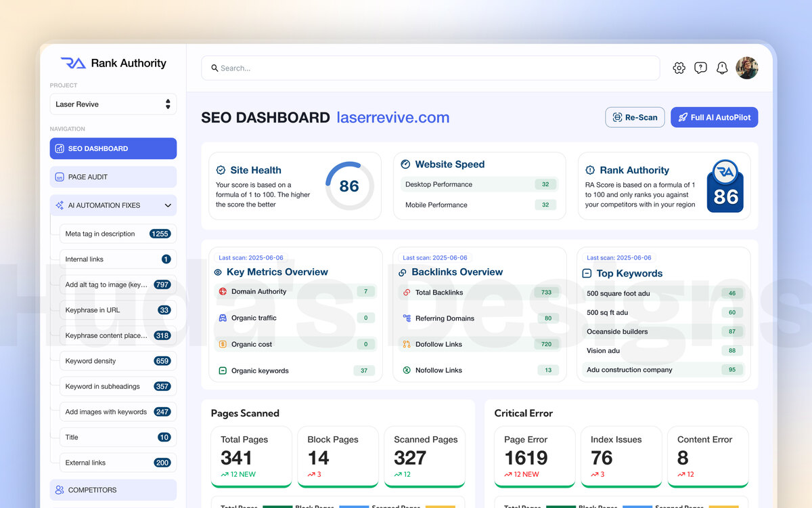Viewport: 812px width, 508px height.
Task: Click the Nofollow Links row icon
Action: point(407,371)
